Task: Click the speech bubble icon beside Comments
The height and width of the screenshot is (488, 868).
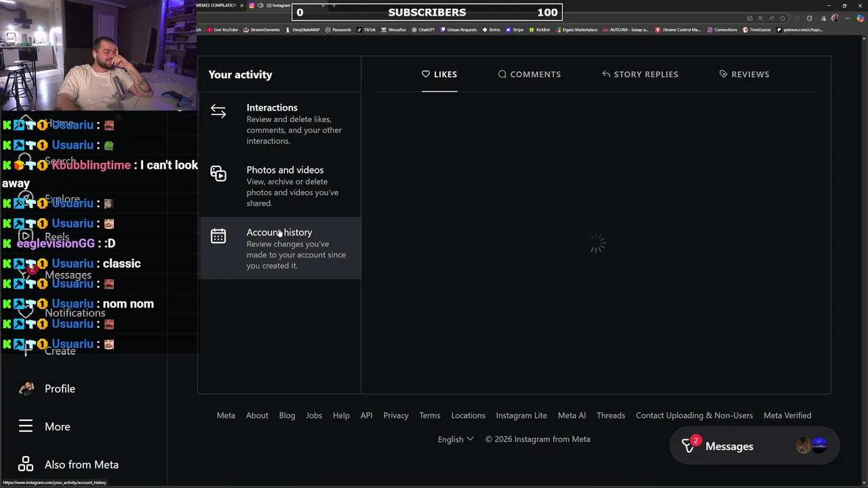Action: point(502,74)
